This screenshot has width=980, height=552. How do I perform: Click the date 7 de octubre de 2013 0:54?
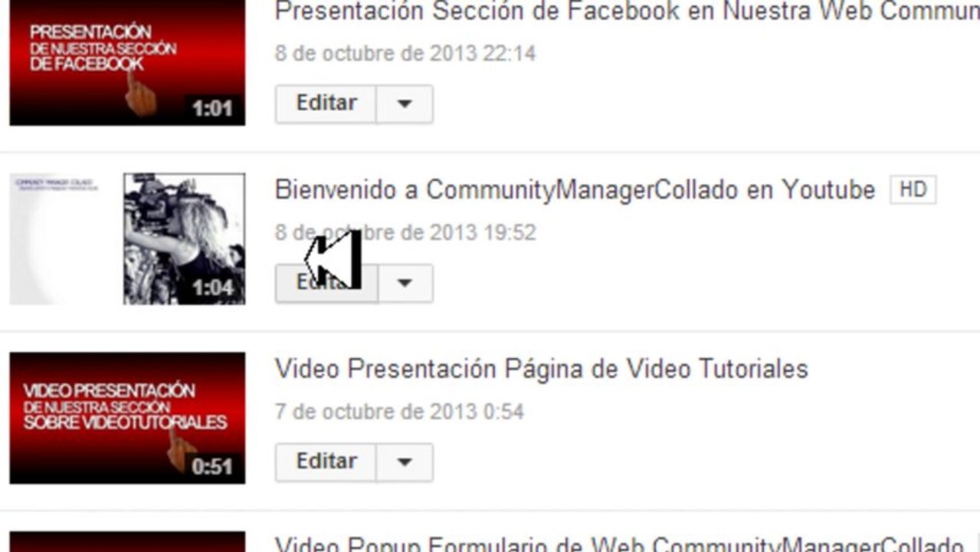click(x=399, y=412)
